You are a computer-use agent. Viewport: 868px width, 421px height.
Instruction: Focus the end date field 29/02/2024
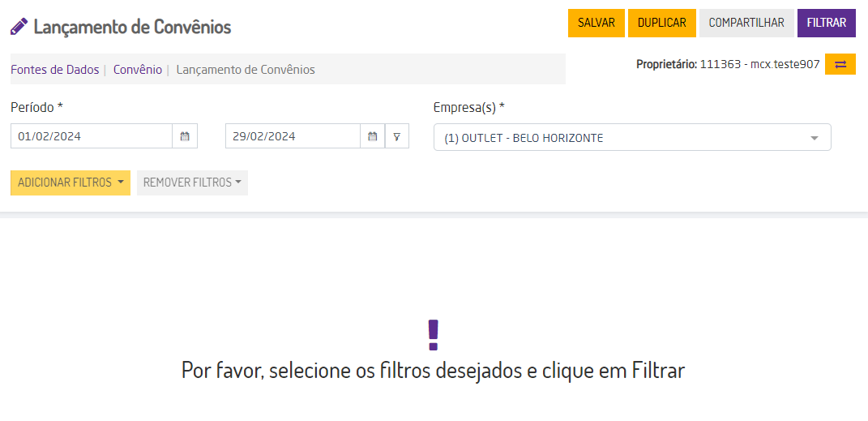293,136
